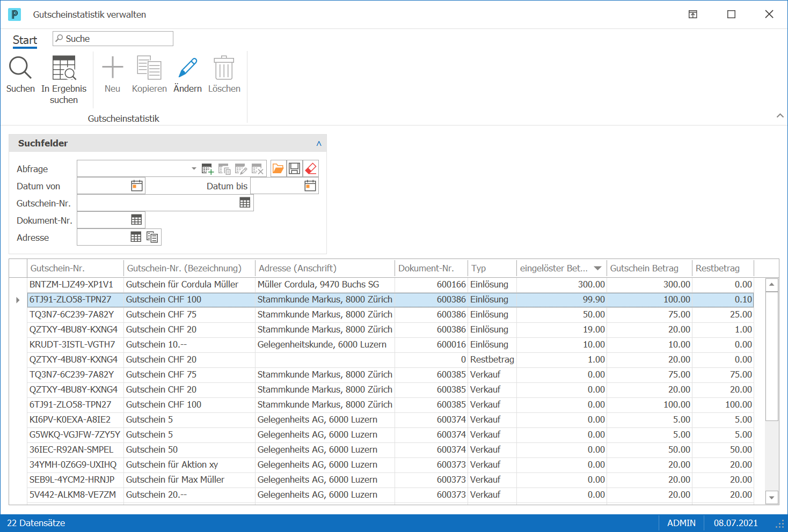
Task: Open the Gutschein-Nr. lookup table icon
Action: coord(245,203)
